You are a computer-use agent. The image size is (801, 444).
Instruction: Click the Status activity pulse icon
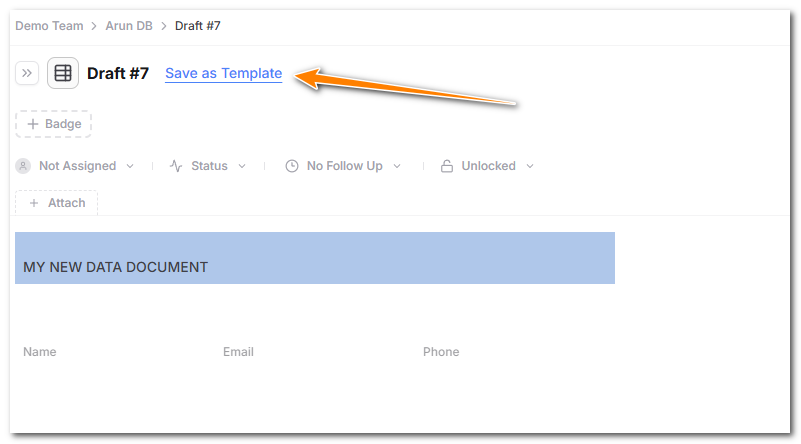point(176,166)
